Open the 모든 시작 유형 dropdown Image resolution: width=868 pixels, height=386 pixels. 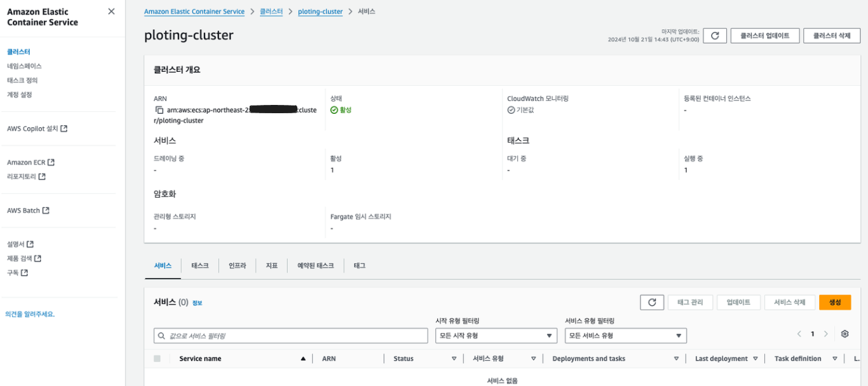click(496, 336)
